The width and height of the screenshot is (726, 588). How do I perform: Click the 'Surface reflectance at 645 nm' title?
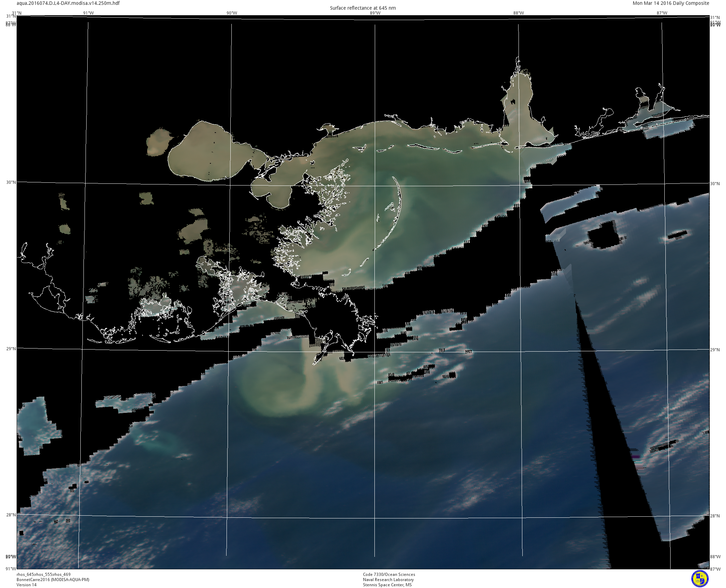pyautogui.click(x=363, y=8)
